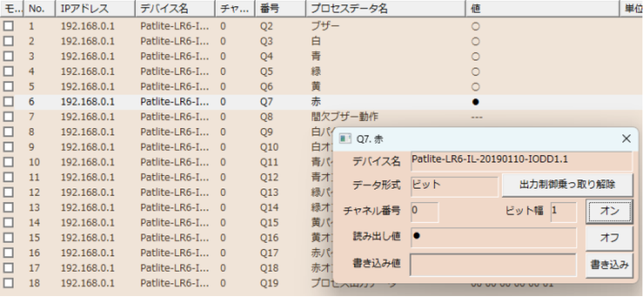The height and width of the screenshot is (298, 644).
Task: Click the ビット幅 field
Action: pyautogui.click(x=563, y=210)
